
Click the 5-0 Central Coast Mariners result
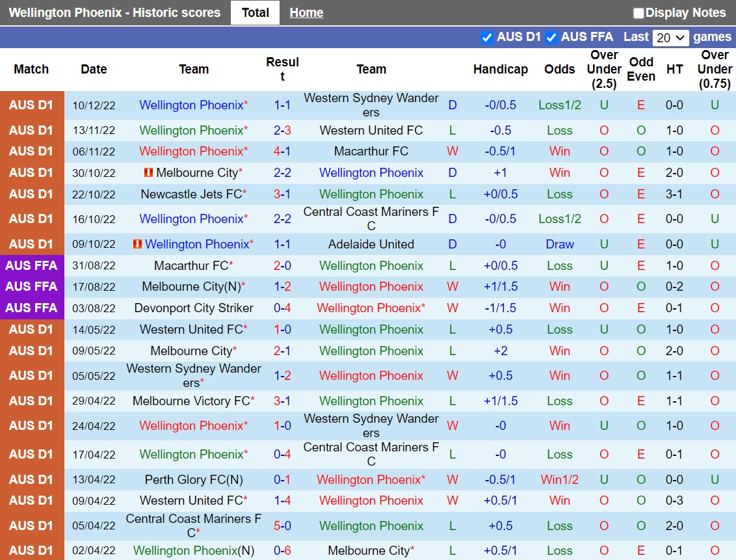282,526
